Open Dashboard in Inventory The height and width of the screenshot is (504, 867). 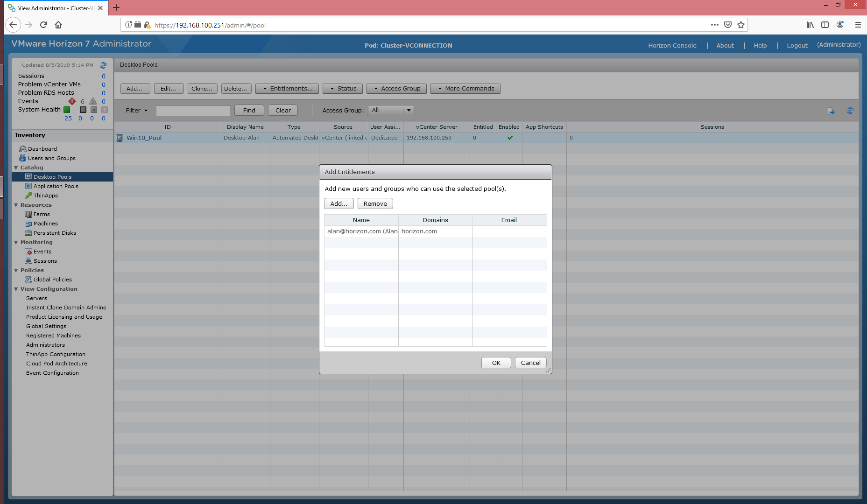[x=42, y=149]
